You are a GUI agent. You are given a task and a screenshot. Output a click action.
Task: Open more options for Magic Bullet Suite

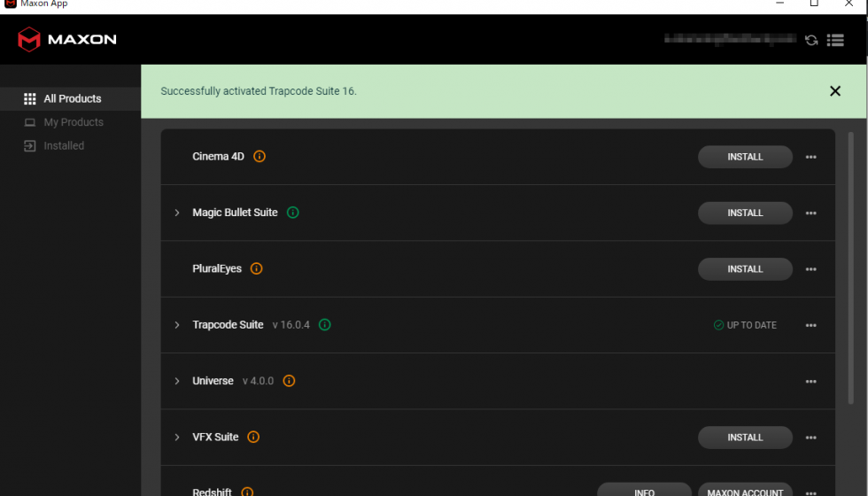pyautogui.click(x=811, y=213)
